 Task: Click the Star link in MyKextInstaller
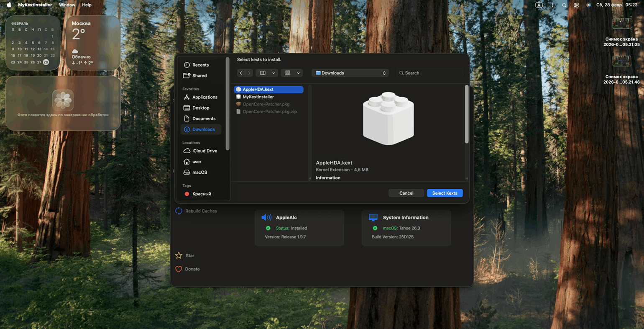[185, 255]
